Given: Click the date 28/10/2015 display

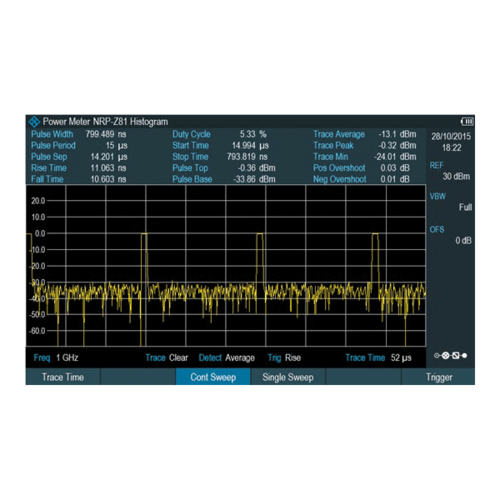Looking at the screenshot, I should [451, 136].
